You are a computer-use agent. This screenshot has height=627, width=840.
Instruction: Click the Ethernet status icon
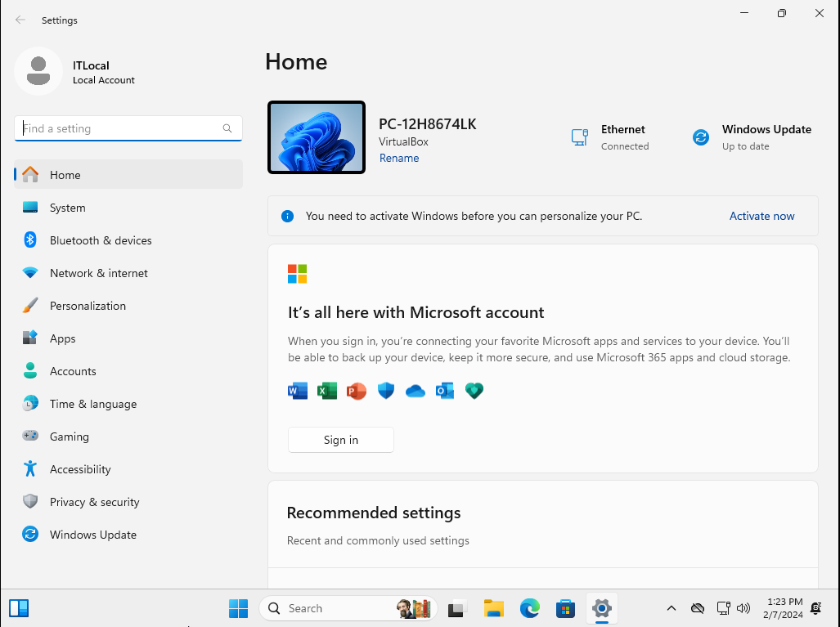pos(580,137)
